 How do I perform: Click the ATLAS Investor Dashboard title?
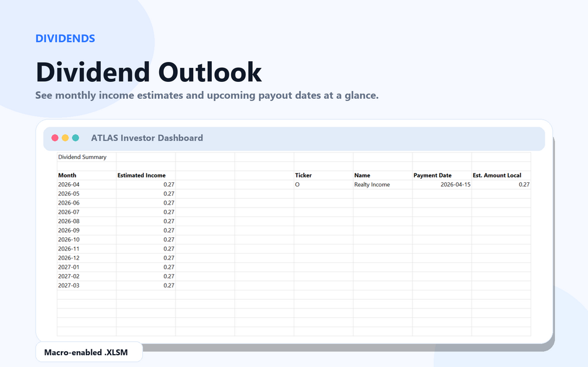coord(147,138)
